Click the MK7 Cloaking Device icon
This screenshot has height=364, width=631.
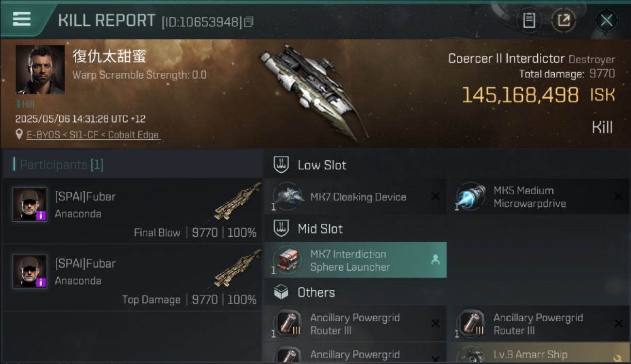288,197
